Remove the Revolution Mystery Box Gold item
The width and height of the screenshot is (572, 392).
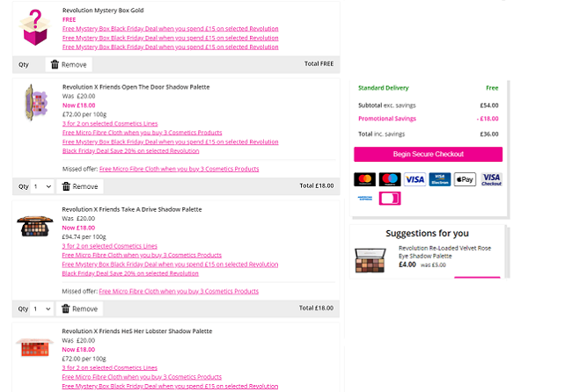pos(69,64)
